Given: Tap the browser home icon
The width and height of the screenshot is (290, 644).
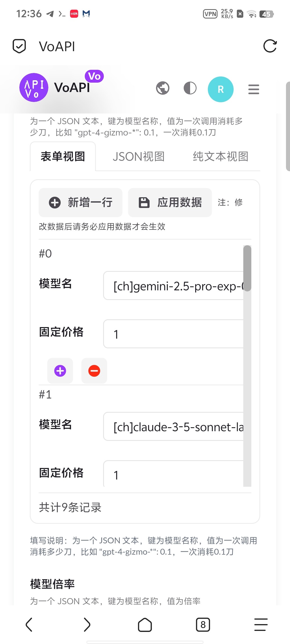Looking at the screenshot, I should pos(145,625).
